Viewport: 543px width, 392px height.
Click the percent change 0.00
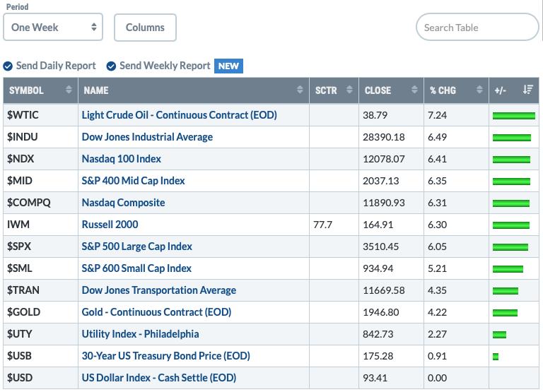coord(437,378)
